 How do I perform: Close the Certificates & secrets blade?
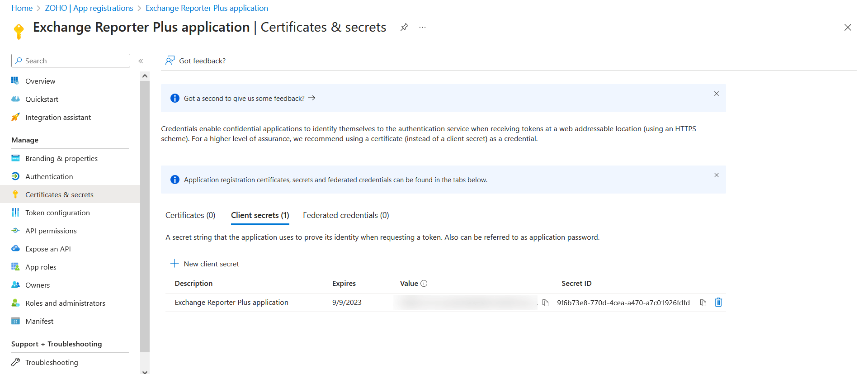pos(848,28)
